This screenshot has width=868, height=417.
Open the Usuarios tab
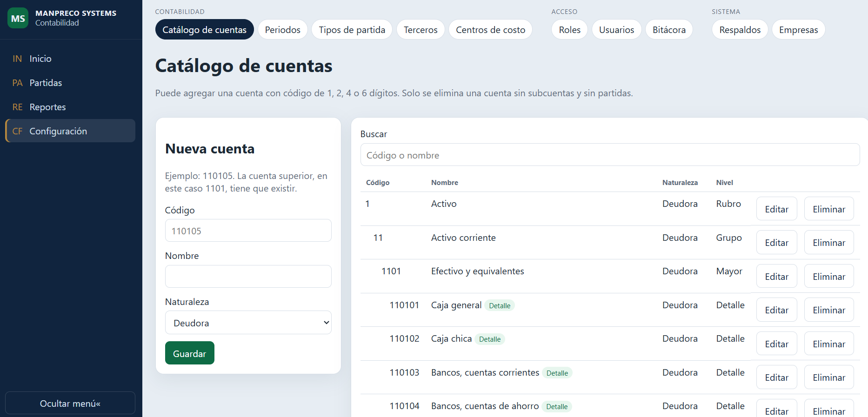617,30
